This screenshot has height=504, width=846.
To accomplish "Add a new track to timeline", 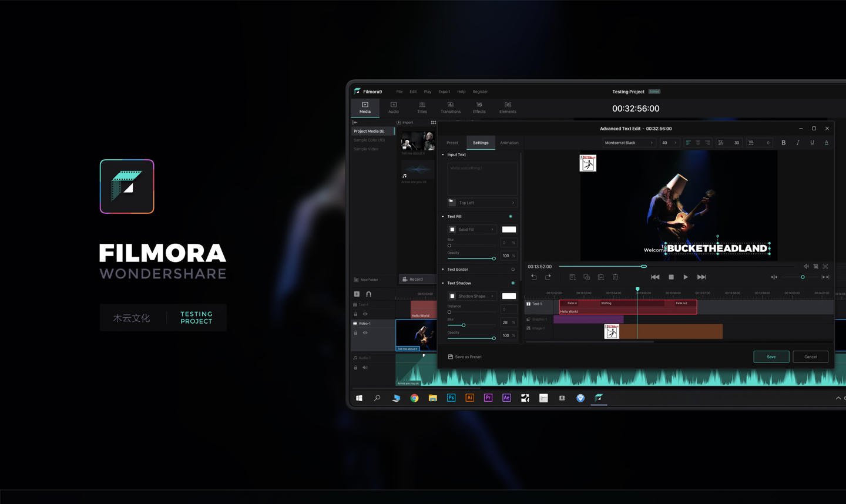I will point(357,294).
